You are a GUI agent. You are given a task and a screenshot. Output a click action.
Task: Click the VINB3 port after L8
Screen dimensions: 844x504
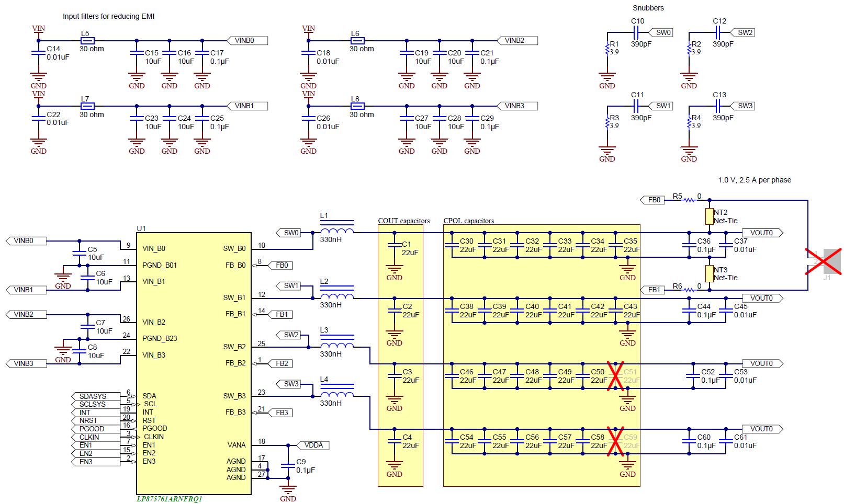[x=517, y=106]
